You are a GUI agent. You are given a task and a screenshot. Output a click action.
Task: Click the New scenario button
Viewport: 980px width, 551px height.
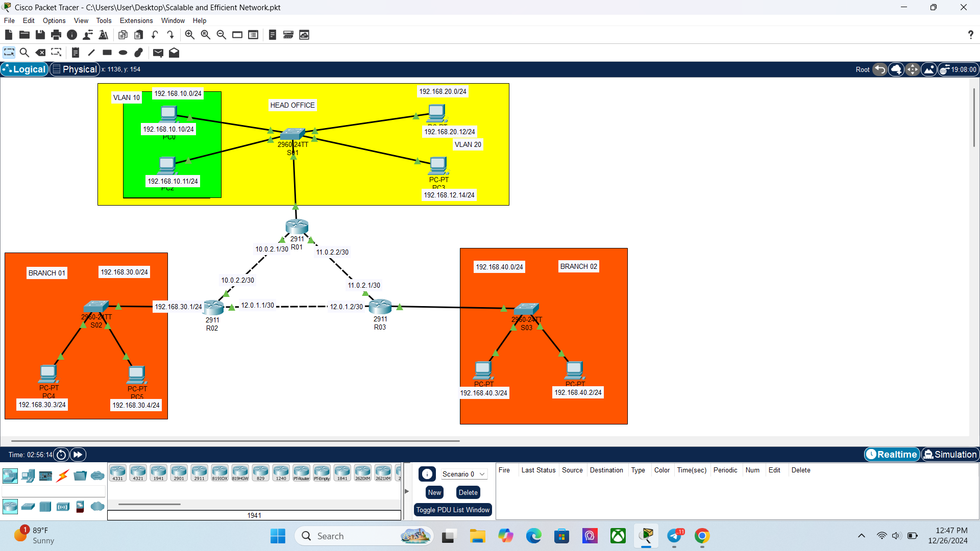[x=434, y=492]
